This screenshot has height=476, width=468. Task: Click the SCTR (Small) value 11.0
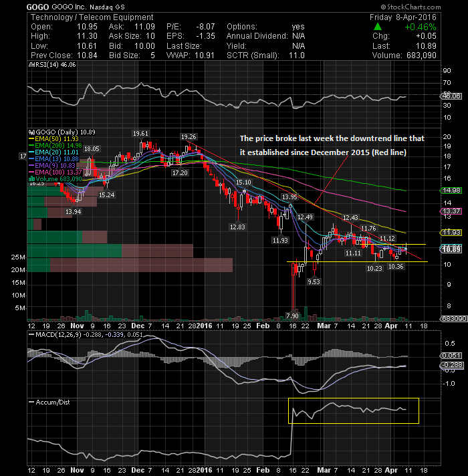(x=296, y=55)
